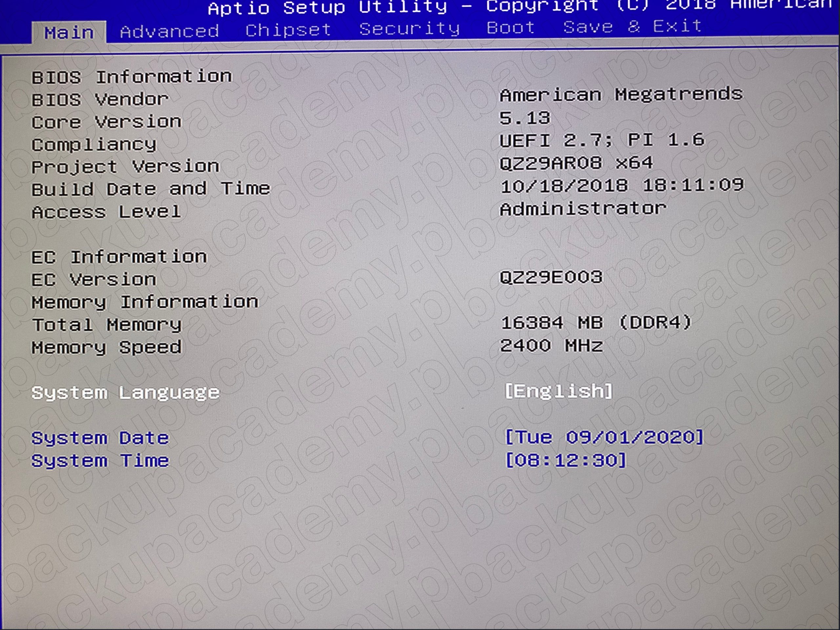Image resolution: width=840 pixels, height=630 pixels.
Task: Select the System Date setting
Action: pyautogui.click(x=100, y=438)
